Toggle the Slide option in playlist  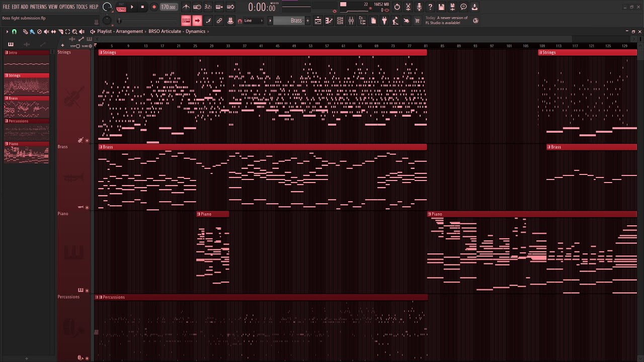point(87,46)
